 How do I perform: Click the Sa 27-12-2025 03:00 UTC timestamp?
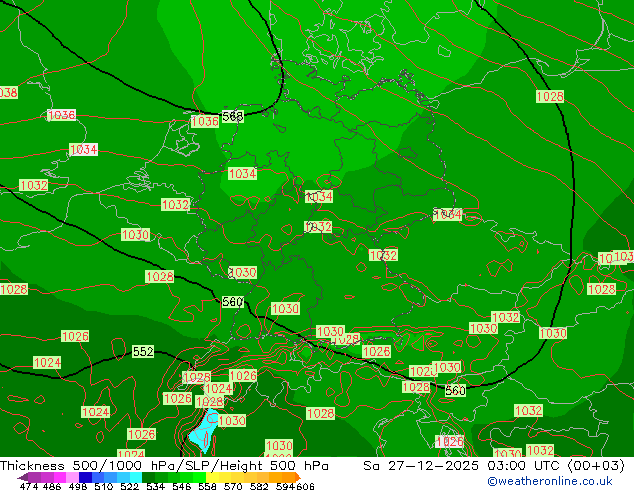tap(494, 466)
